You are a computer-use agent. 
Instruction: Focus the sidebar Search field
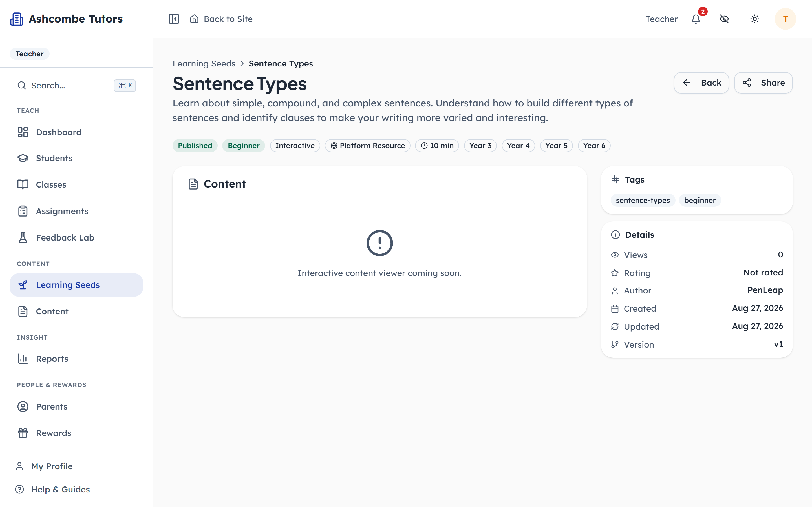point(76,86)
